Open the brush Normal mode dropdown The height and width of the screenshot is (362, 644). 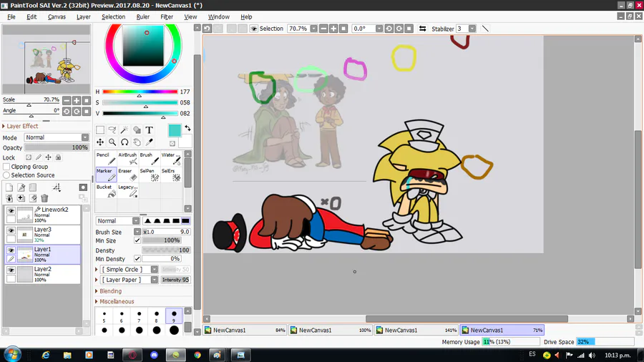(x=118, y=221)
